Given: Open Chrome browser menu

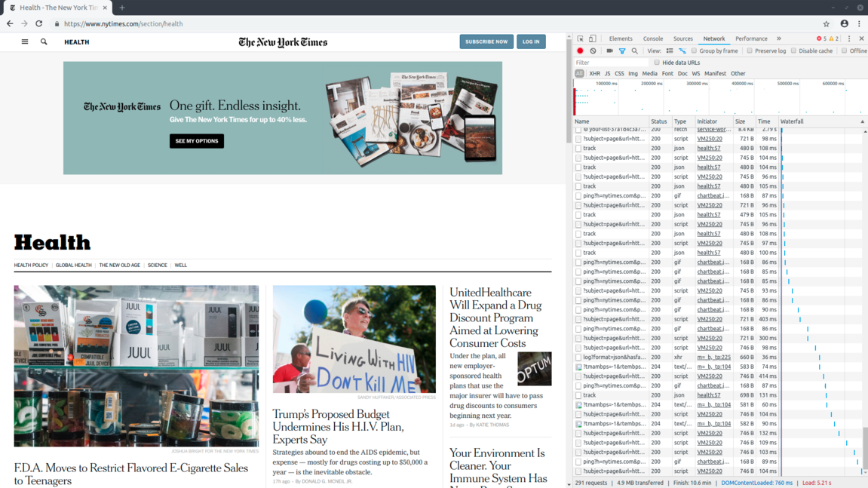Looking at the screenshot, I should [x=859, y=23].
